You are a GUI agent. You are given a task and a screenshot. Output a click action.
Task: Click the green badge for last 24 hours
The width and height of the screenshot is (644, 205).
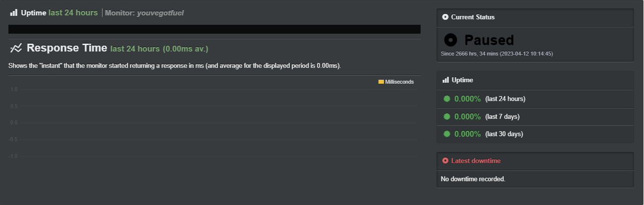446,99
